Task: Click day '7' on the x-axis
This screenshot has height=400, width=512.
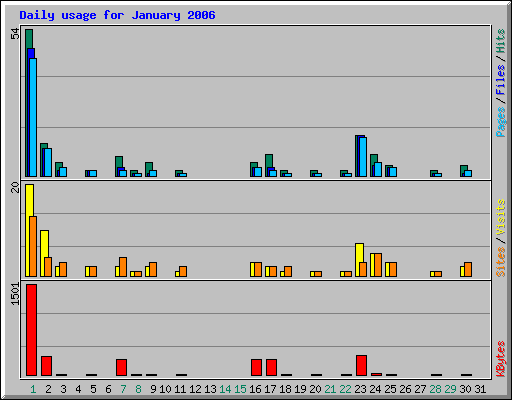Action: 123,389
